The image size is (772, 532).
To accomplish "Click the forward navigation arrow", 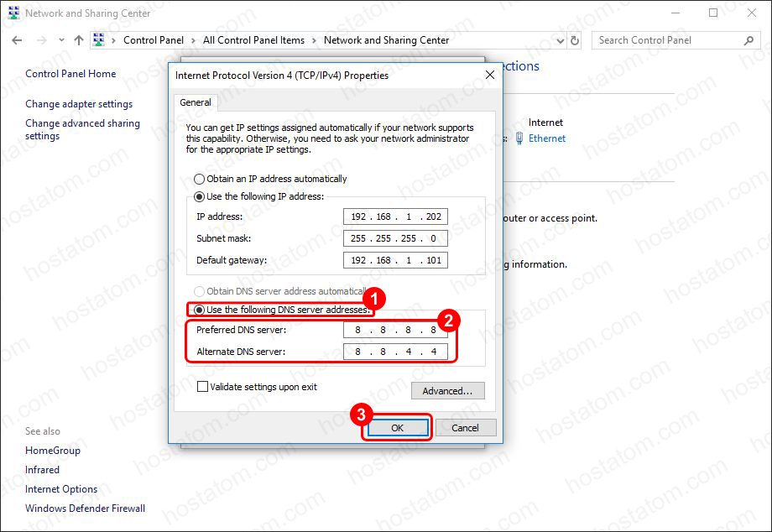I will 40,39.
